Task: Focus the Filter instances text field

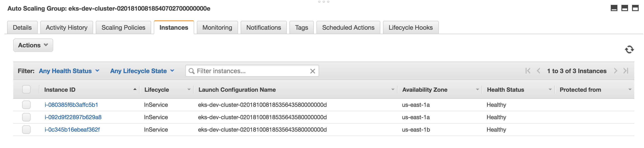Action: point(252,71)
